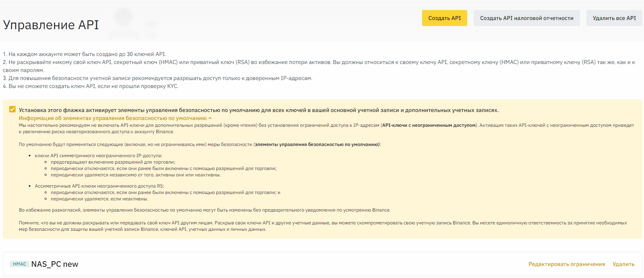Click the Управление API page heading
The height and width of the screenshot is (278, 644).
pyautogui.click(x=51, y=25)
